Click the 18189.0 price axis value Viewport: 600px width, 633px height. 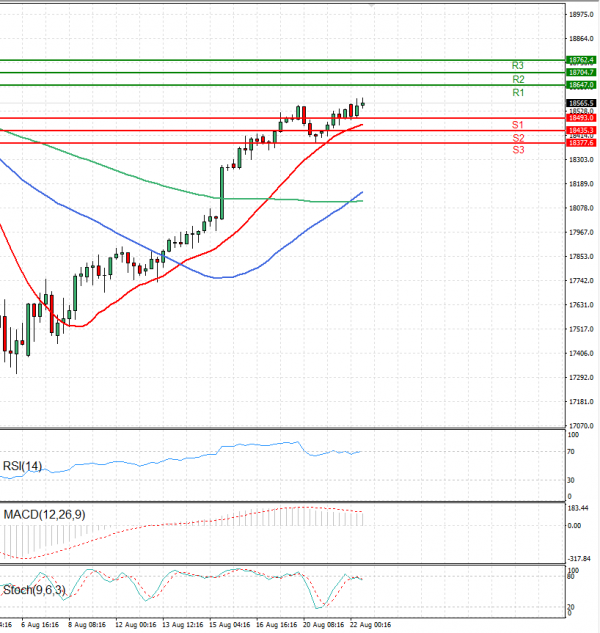coord(581,184)
